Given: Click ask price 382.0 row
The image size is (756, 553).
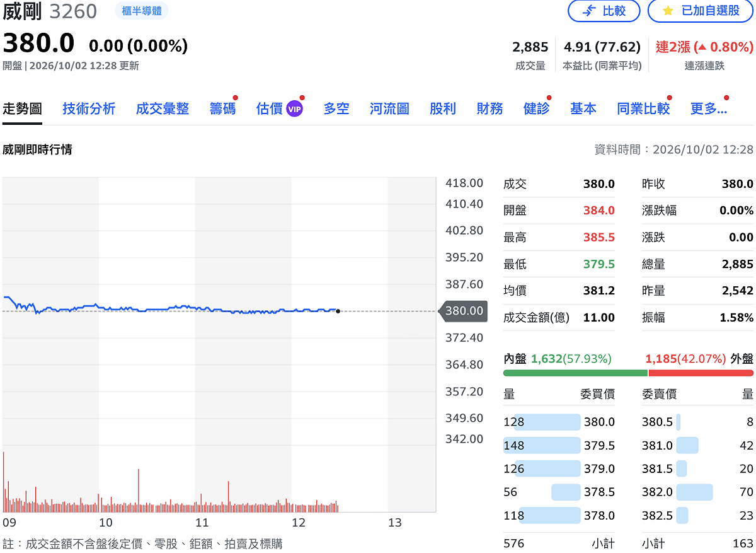Looking at the screenshot, I should (697, 492).
